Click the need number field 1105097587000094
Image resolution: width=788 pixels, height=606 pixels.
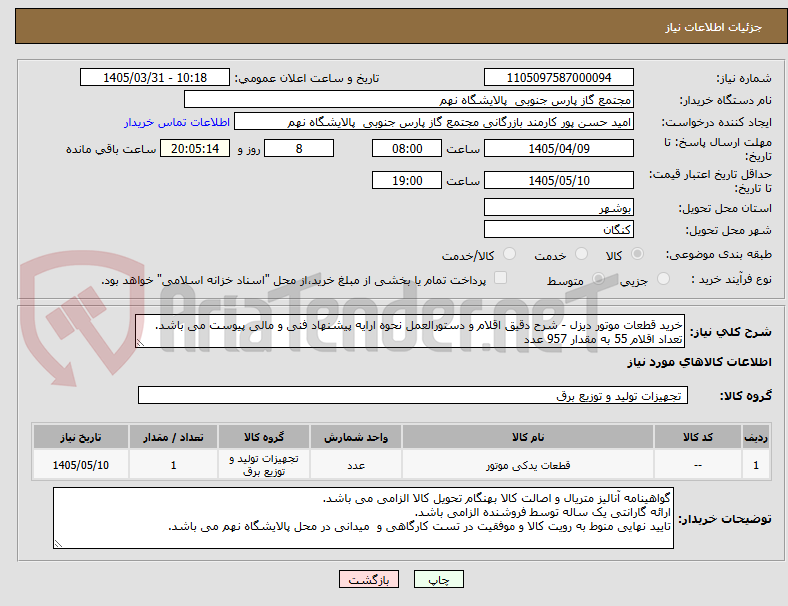pos(559,77)
